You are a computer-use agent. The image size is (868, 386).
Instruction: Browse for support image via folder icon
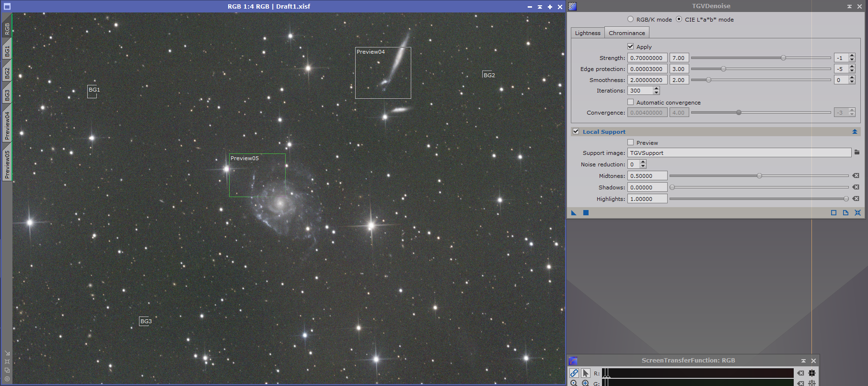pyautogui.click(x=857, y=152)
